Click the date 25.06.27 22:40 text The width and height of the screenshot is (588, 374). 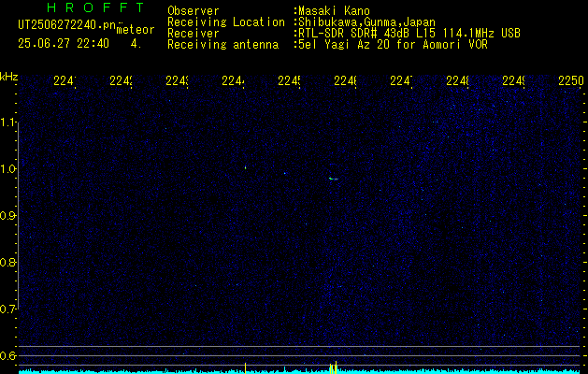(64, 44)
